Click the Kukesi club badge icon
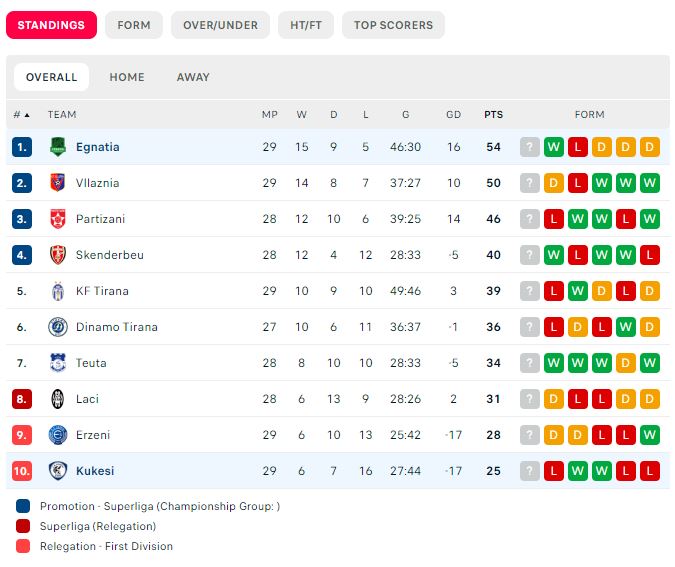This screenshot has height=567, width=675. coord(58,471)
